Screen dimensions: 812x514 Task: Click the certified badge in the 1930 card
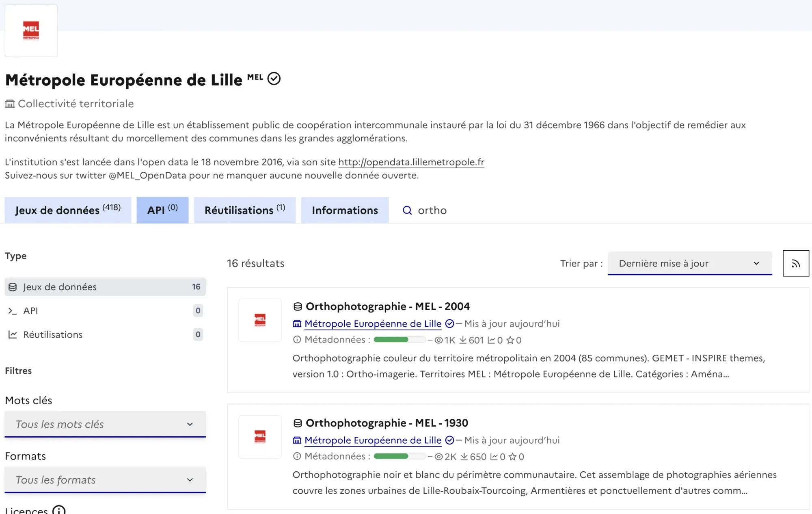coord(449,440)
